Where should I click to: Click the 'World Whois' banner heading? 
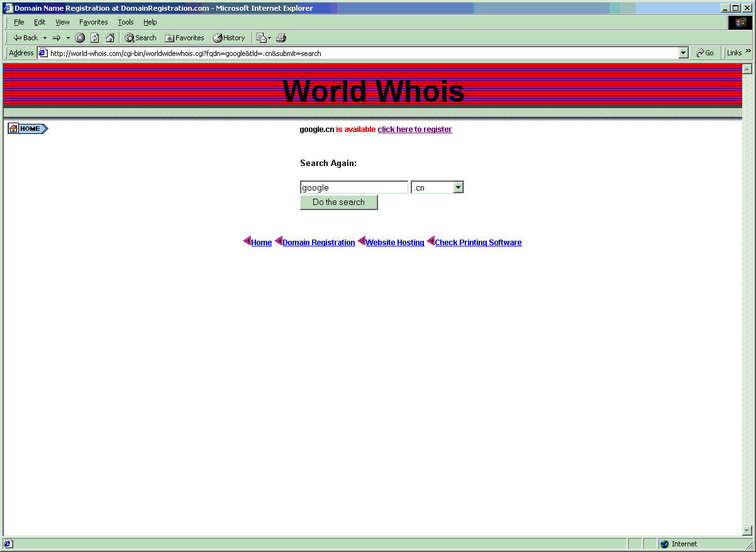point(374,91)
